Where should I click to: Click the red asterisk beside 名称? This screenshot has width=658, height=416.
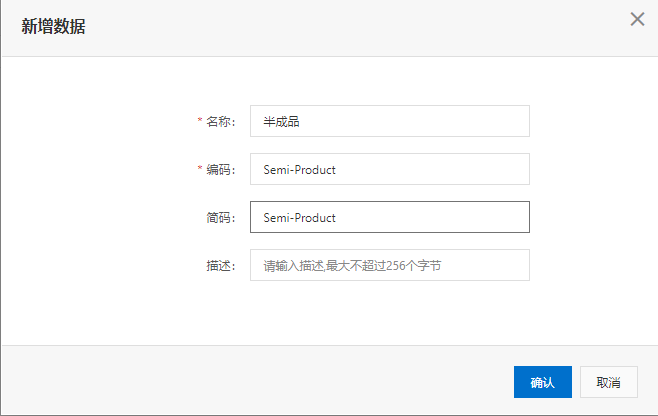[x=200, y=120]
